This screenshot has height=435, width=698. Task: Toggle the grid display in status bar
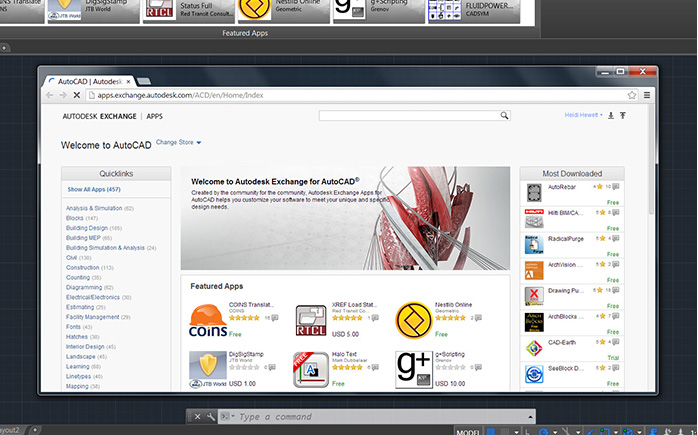click(x=491, y=431)
